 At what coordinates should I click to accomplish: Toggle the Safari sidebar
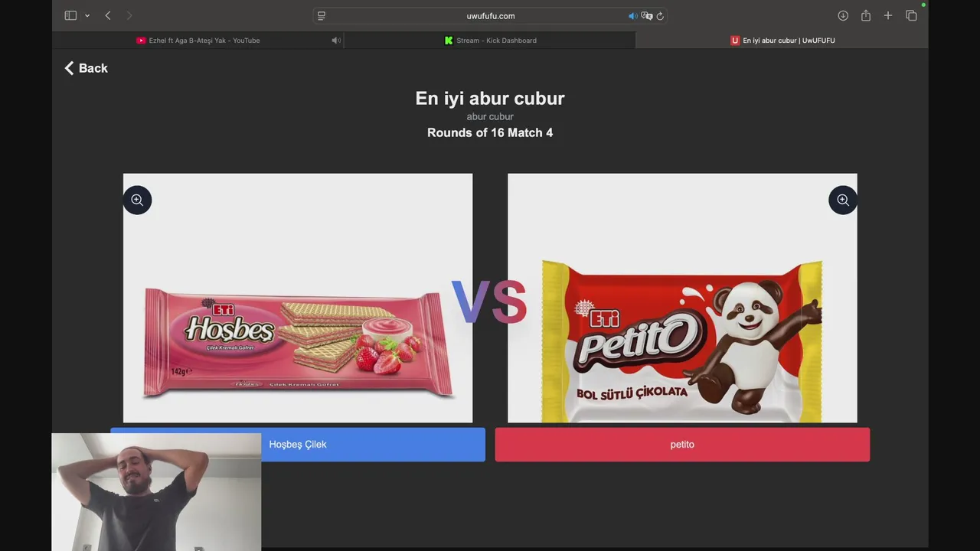click(x=70, y=15)
